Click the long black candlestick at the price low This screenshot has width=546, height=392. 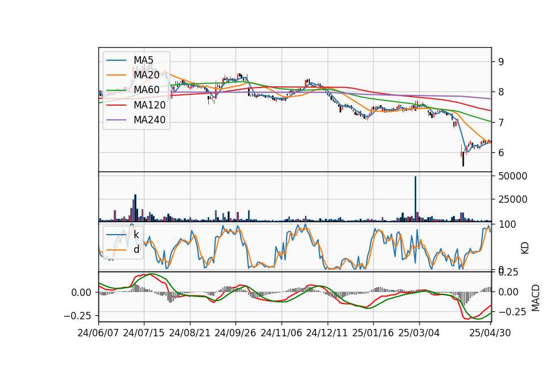click(463, 159)
